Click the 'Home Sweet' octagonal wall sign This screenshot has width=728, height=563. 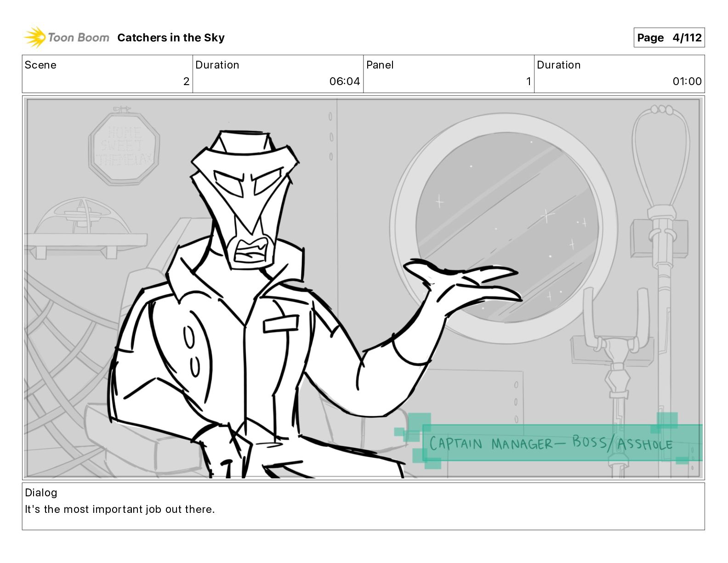tap(124, 146)
